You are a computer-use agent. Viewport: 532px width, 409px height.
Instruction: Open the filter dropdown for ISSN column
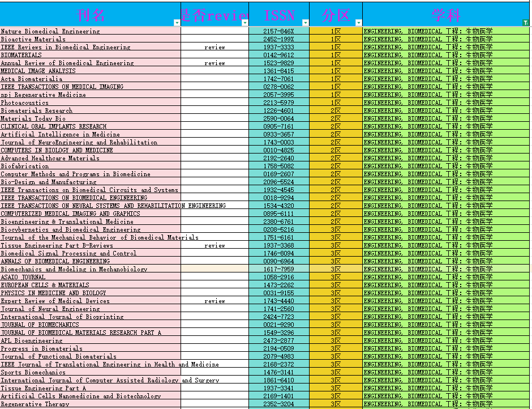306,23
